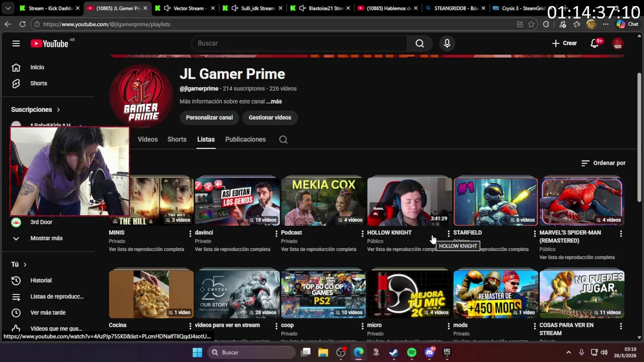Open options menu for davinci playlist

[276, 233]
